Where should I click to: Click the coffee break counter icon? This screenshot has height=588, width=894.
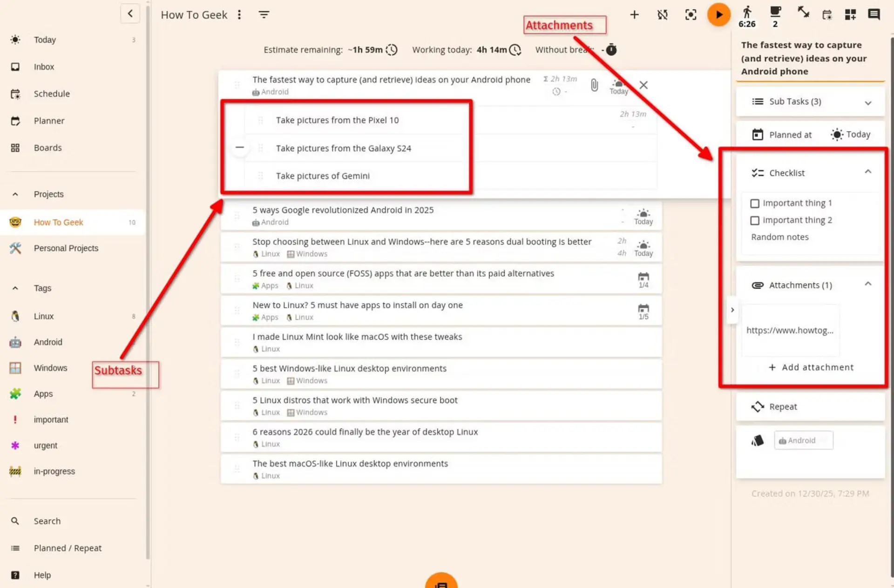click(x=775, y=16)
